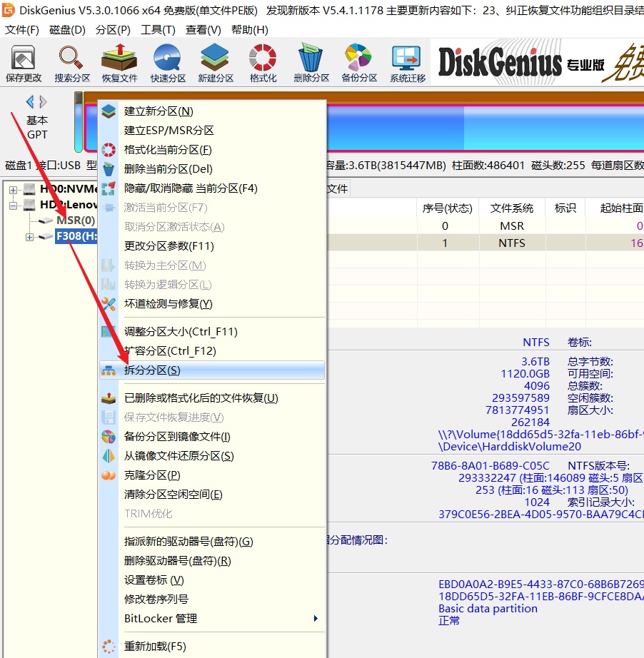Click the 调整分区大小 menu icon

[109, 332]
